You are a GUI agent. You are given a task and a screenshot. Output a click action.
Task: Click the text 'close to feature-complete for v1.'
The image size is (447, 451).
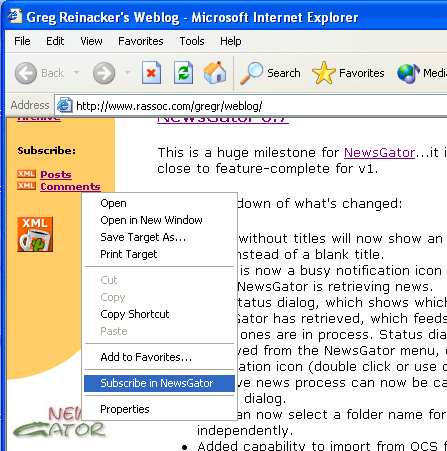click(268, 169)
